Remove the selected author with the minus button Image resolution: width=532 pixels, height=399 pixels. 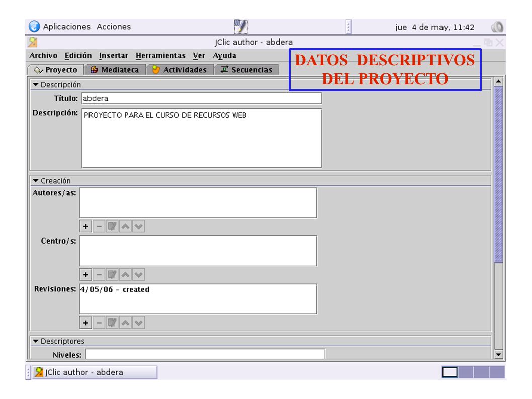[99, 226]
